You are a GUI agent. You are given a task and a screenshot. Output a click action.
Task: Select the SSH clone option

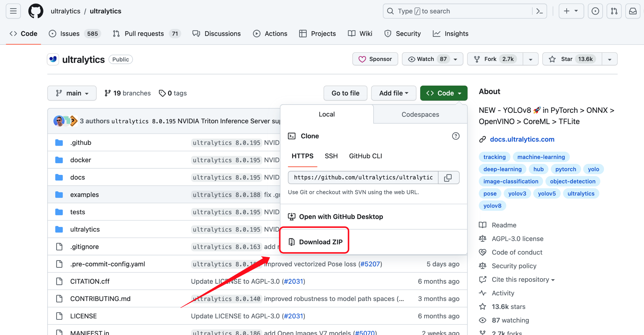point(331,156)
